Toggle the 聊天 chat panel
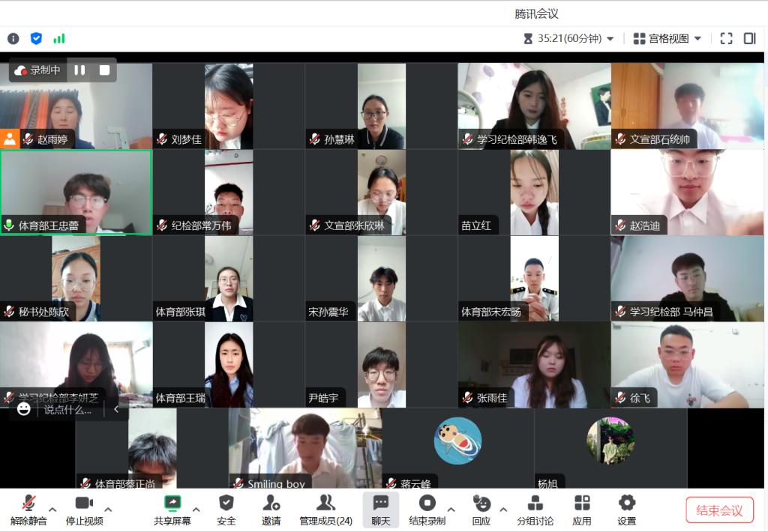Screen dimensions: 768x532 381,510
